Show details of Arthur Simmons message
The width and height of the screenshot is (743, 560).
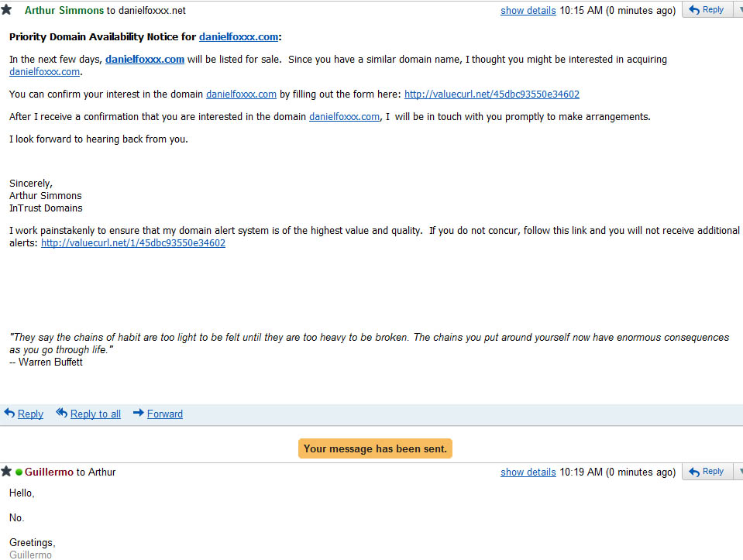click(528, 10)
